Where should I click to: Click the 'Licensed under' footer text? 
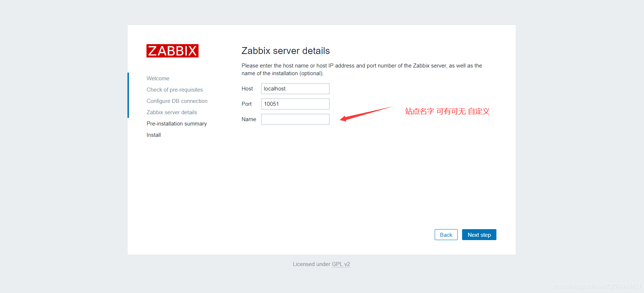point(312,264)
